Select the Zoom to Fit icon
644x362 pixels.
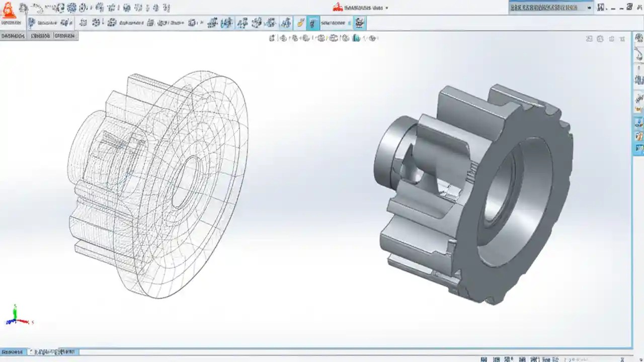point(272,38)
